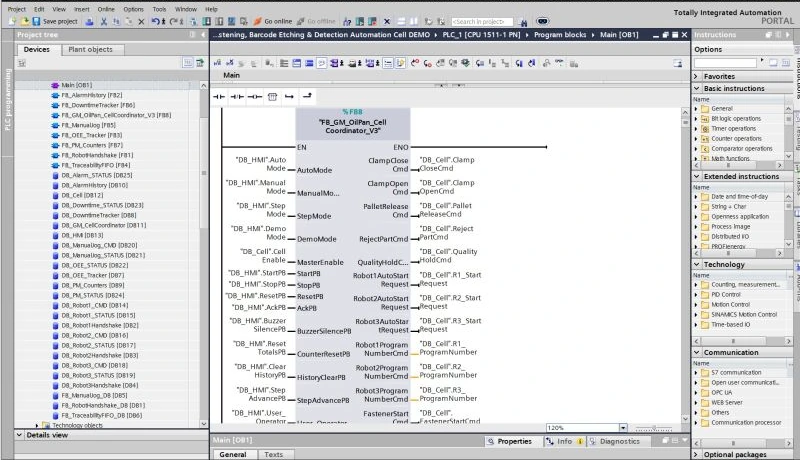This screenshot has width=800, height=460.
Task: Click the Search in project field
Action: pos(482,22)
